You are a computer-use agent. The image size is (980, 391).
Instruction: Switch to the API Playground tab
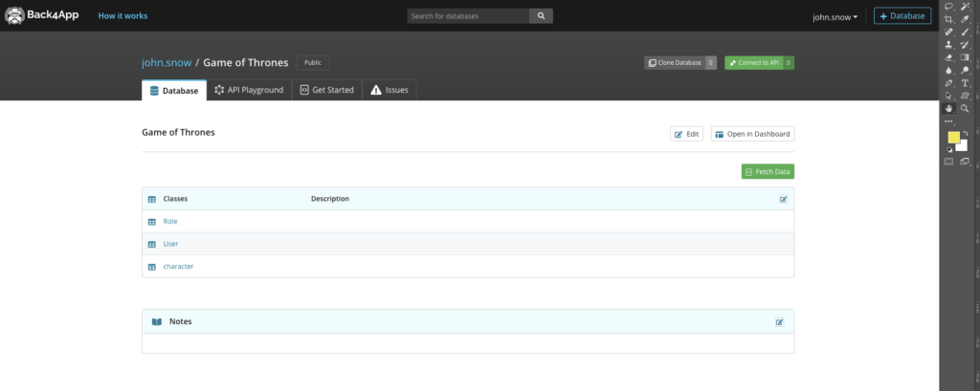(x=249, y=90)
